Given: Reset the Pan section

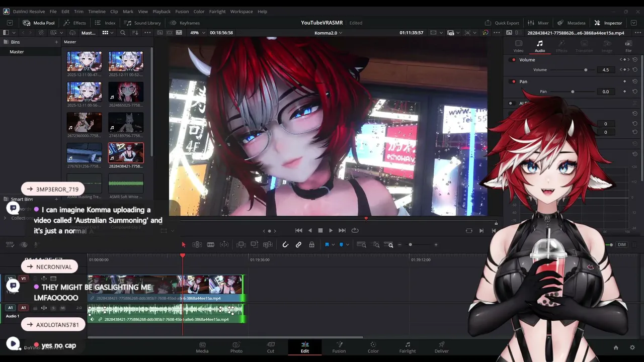Looking at the screenshot, I should coord(635,81).
